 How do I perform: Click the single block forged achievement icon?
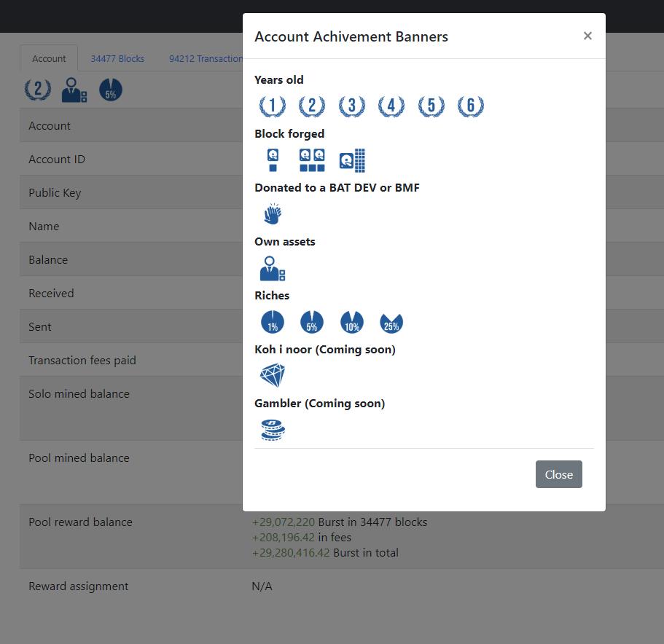click(272, 160)
